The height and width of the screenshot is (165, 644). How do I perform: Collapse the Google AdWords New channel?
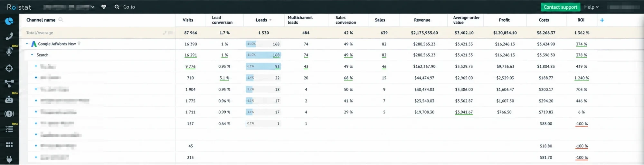[x=27, y=44]
